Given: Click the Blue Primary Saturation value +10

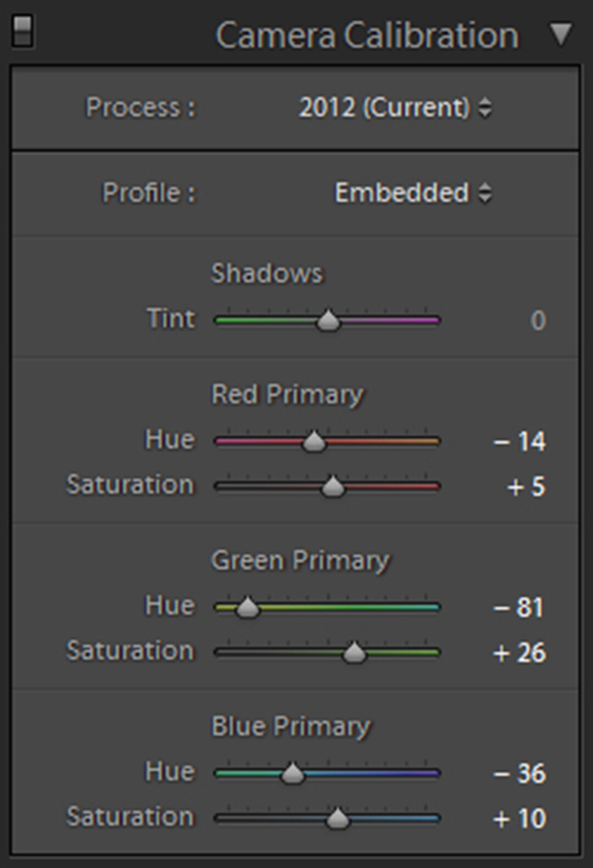Looking at the screenshot, I should pyautogui.click(x=519, y=819).
